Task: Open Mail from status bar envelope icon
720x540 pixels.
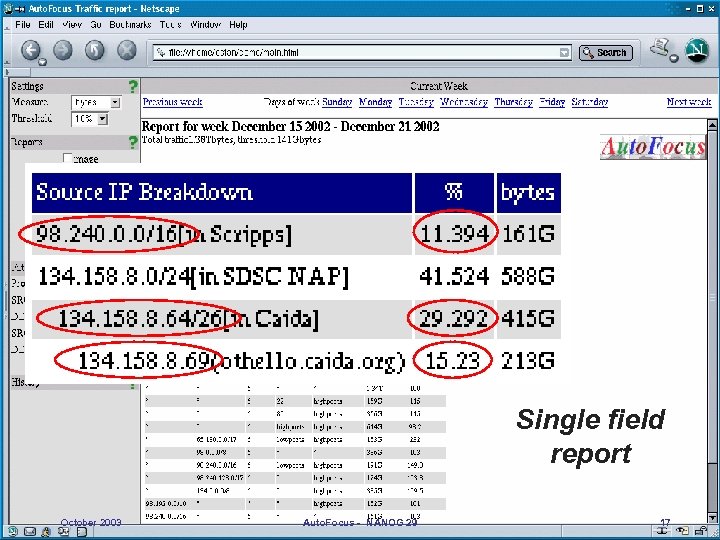Action: pyautogui.click(x=30, y=531)
